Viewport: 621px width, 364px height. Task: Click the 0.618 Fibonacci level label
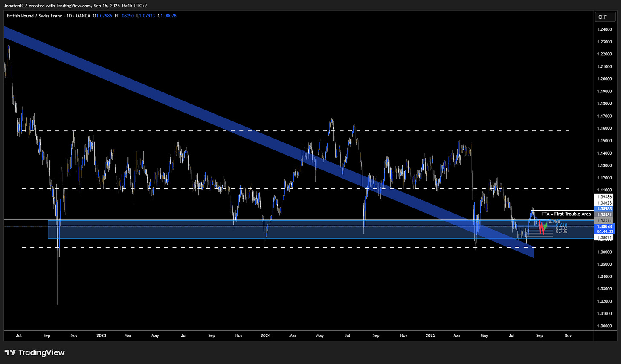[x=561, y=225]
